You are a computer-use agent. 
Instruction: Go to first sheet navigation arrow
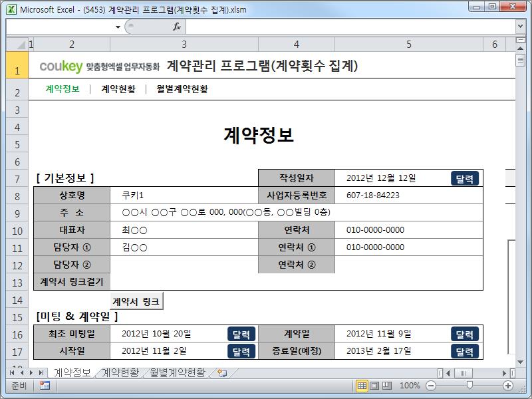[12, 373]
